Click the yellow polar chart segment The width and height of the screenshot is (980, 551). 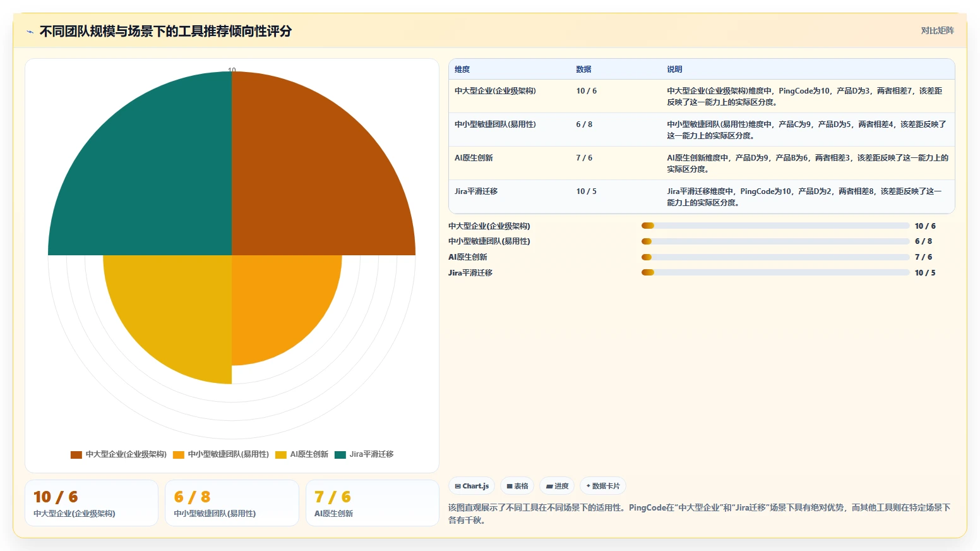point(177,310)
